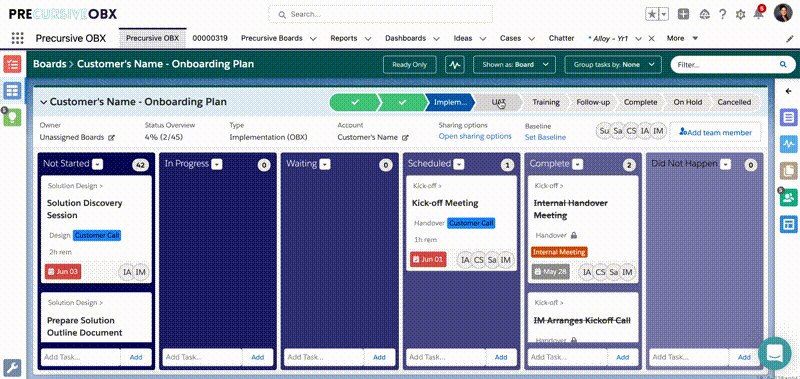
Task: Click Customer Call tag on Solution Discovery Session
Action: pos(97,236)
